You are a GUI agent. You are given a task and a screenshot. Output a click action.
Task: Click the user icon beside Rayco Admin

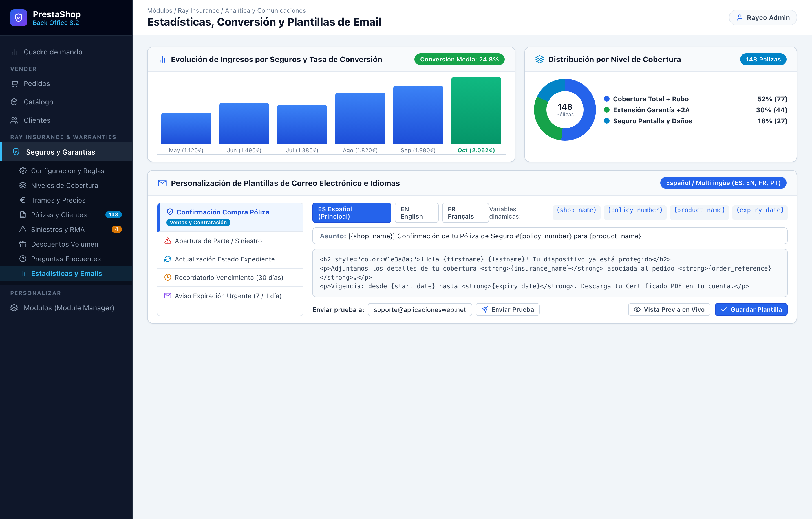(740, 17)
